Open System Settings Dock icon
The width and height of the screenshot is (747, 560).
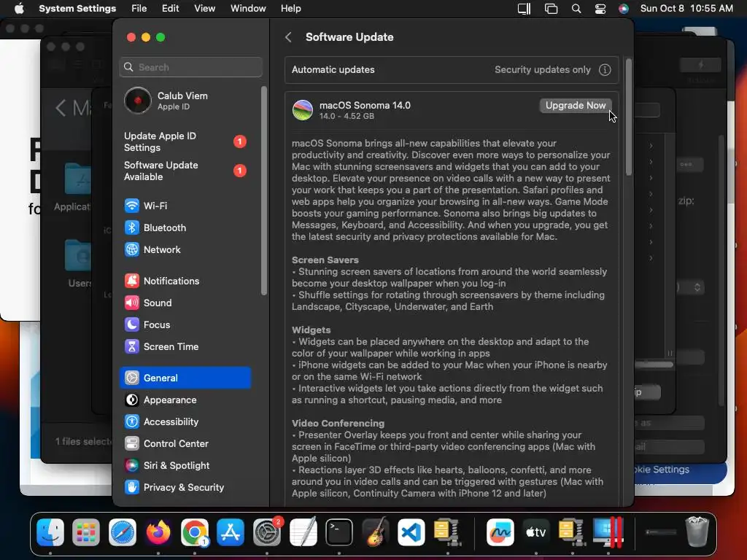coord(267,532)
